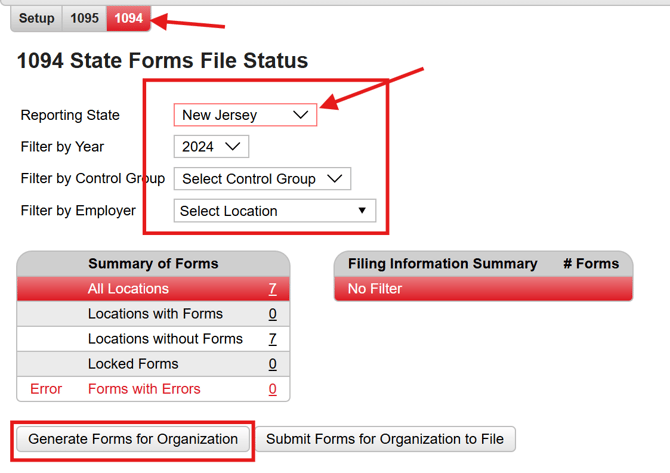Click Generate Forms for Organization button
This screenshot has width=670, height=473.
coord(133,439)
